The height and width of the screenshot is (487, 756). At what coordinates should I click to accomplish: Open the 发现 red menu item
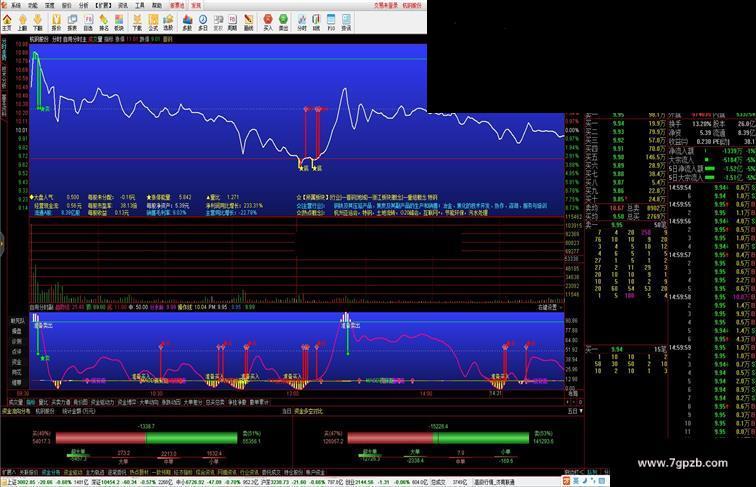196,5
